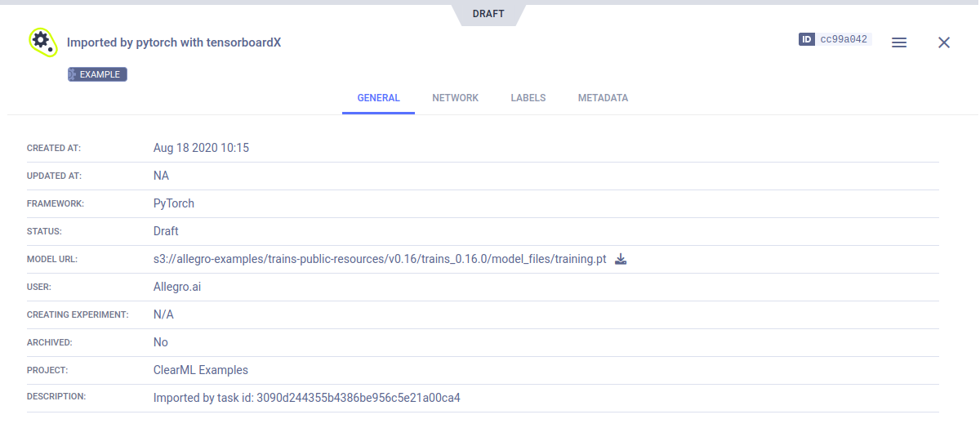The image size is (980, 437).
Task: Close the model details panel
Action: coord(944,42)
